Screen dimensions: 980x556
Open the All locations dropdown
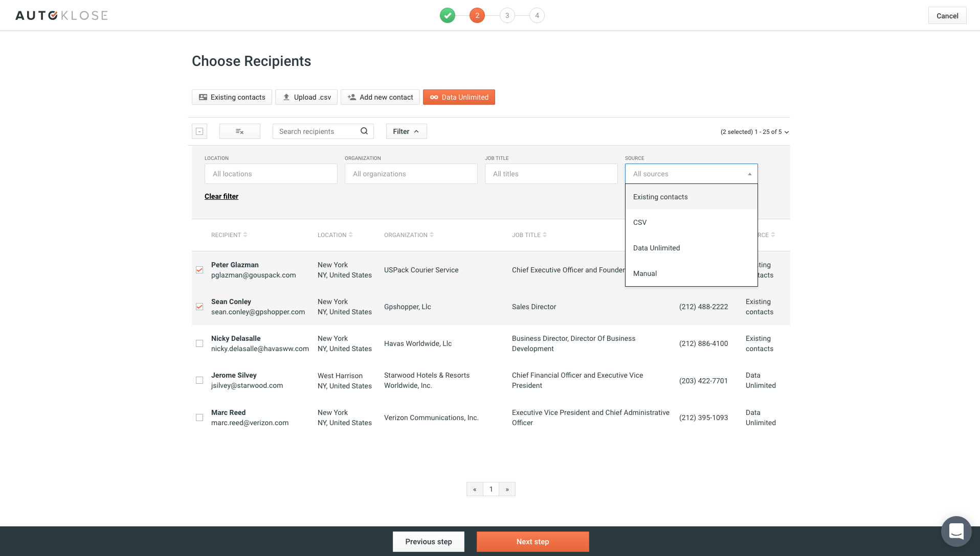pos(271,174)
